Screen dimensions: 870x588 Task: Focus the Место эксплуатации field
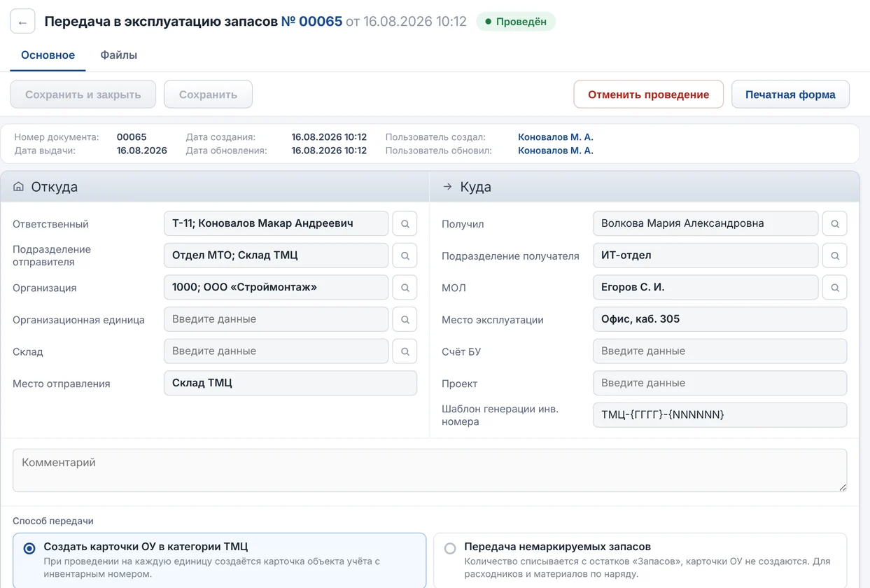pyautogui.click(x=720, y=319)
